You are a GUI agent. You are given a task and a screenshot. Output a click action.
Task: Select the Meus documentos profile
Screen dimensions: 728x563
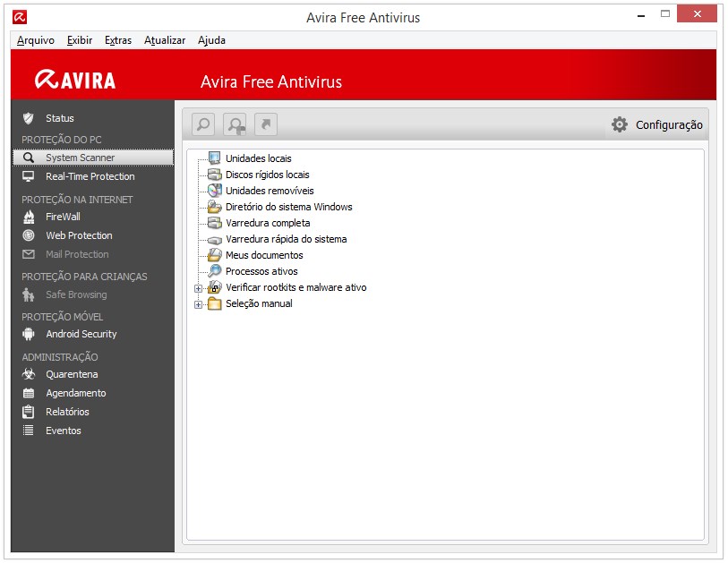point(264,255)
